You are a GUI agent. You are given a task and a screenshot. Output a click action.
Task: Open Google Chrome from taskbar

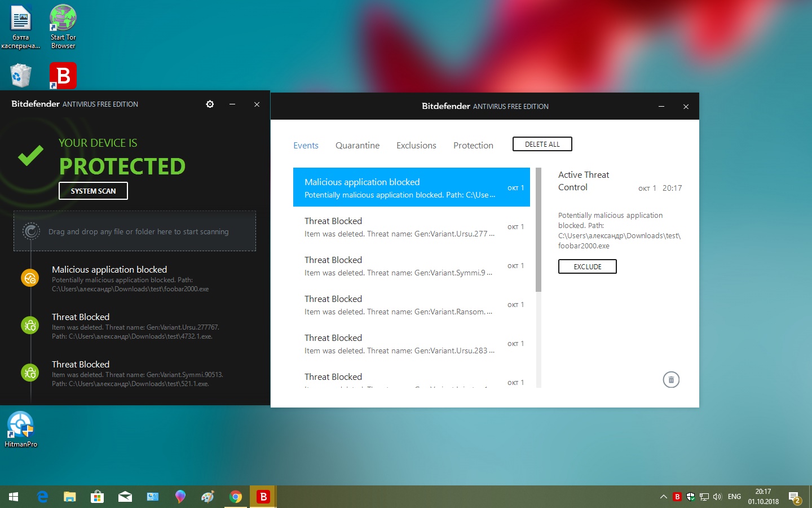pos(236,497)
